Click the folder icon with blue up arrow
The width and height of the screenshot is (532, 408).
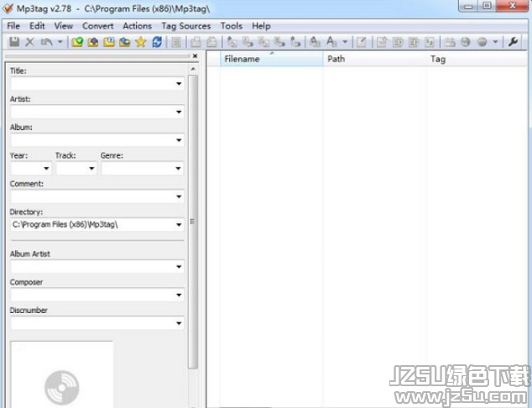(x=93, y=42)
